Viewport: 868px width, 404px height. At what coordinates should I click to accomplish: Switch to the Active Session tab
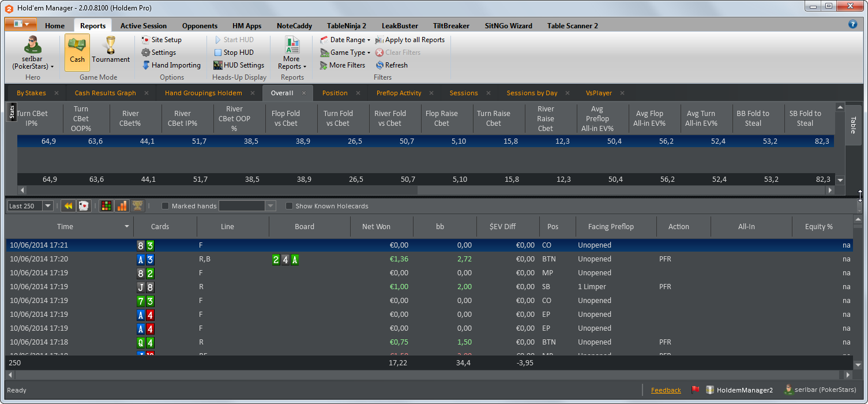click(144, 25)
